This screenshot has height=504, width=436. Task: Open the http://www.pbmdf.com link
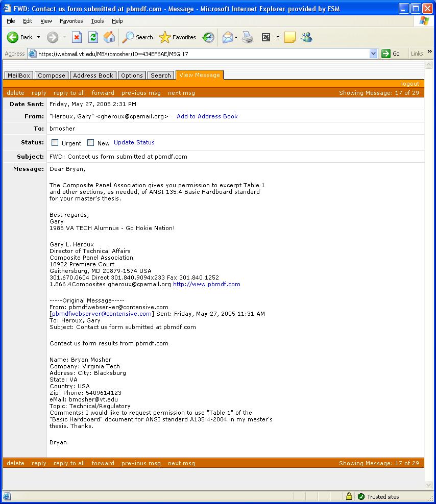click(207, 284)
